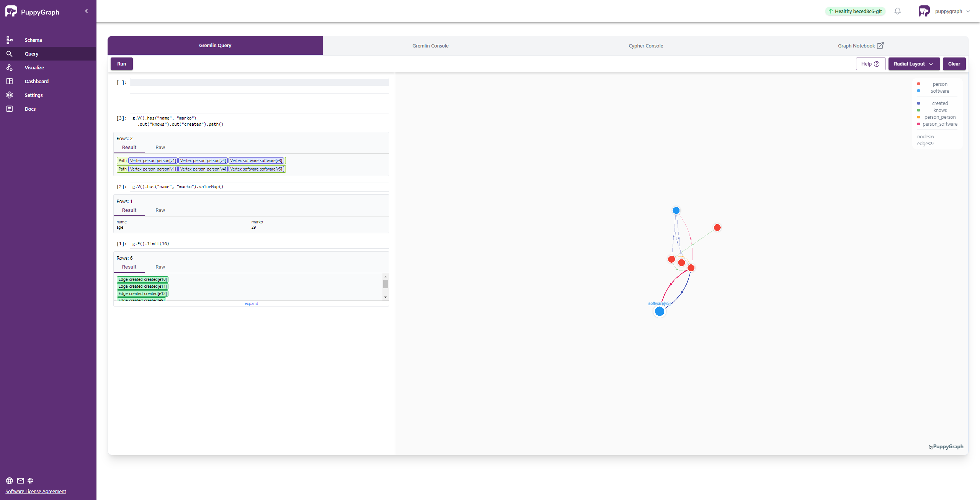Viewport: 980px width, 500px height.
Task: Click Vertex person[v1] in second path
Action: [x=153, y=169]
